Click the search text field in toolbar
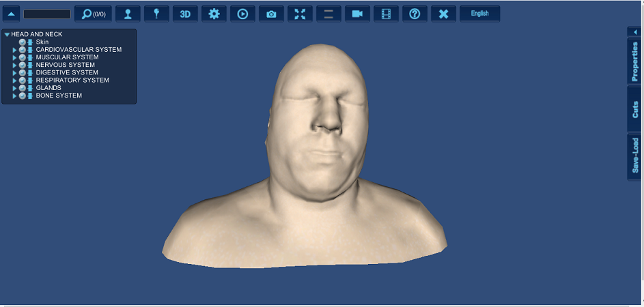Image resolution: width=644 pixels, height=307 pixels. pos(47,14)
